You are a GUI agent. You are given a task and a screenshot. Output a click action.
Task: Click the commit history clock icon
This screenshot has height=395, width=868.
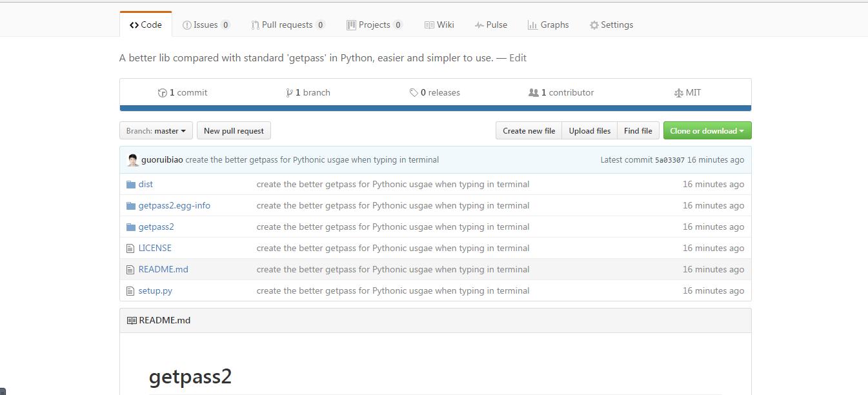click(163, 93)
